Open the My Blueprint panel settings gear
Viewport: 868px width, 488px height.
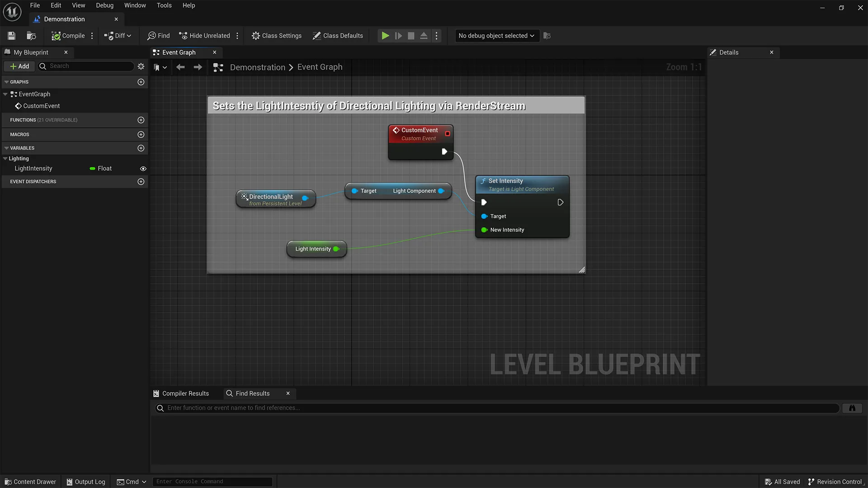141,66
